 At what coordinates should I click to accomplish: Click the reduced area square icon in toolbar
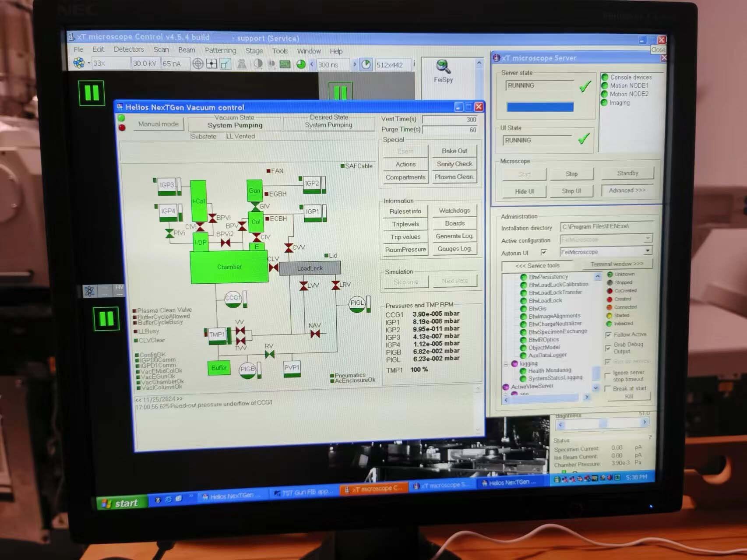[225, 64]
